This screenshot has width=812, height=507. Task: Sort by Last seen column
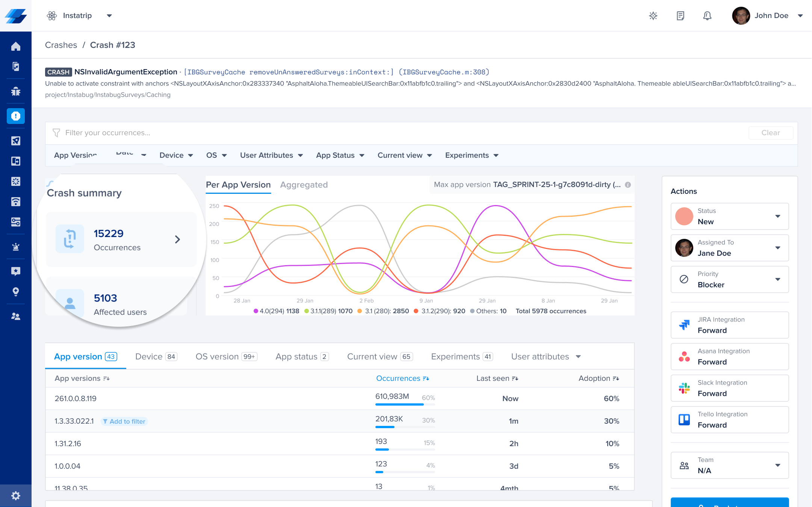pyautogui.click(x=497, y=379)
